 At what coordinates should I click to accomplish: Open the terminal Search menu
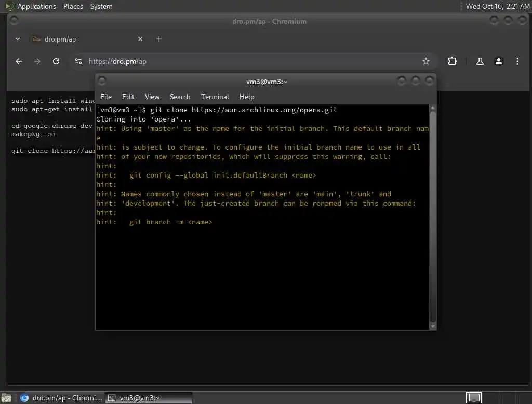(180, 97)
